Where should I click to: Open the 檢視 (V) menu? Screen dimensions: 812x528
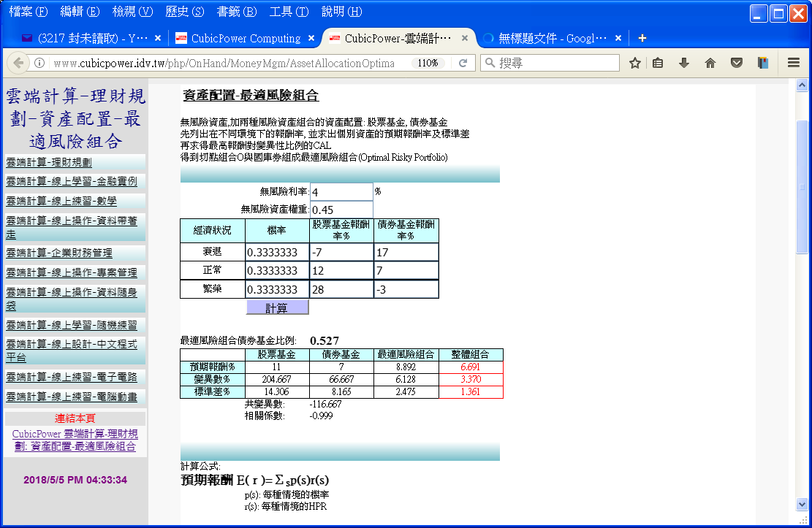click(132, 12)
